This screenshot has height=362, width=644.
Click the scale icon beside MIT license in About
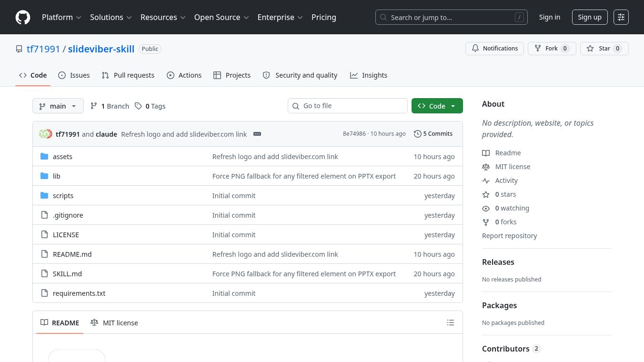click(x=486, y=167)
